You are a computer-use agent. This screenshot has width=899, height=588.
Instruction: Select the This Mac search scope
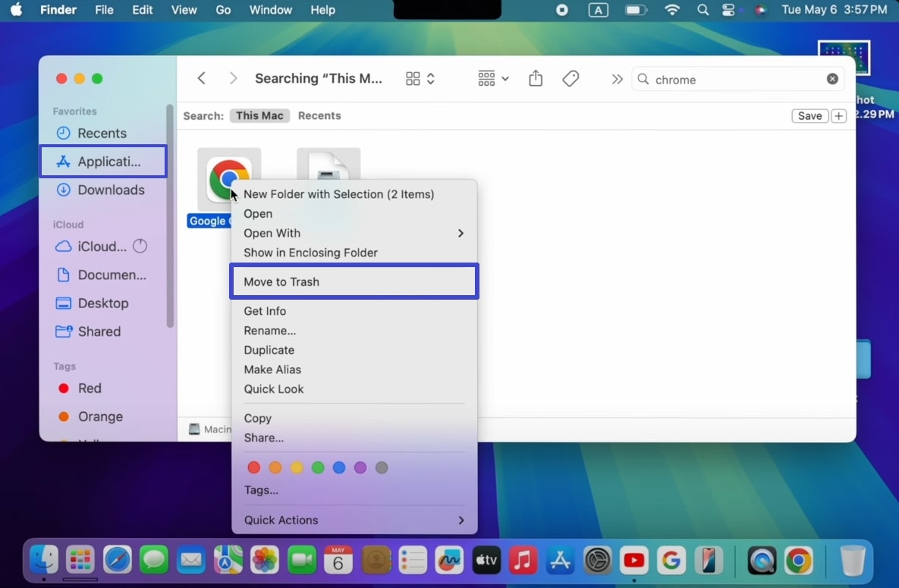tap(259, 115)
